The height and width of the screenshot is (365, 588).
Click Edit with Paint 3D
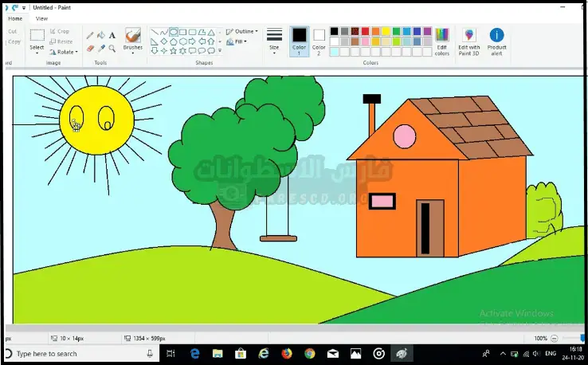pos(468,40)
